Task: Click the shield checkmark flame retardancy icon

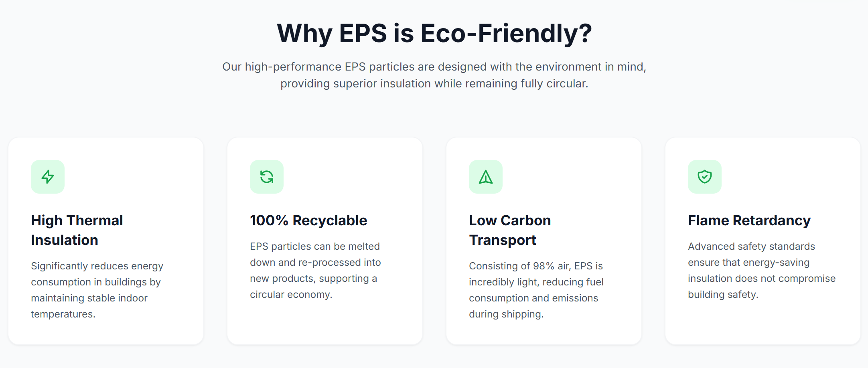Action: point(705,177)
